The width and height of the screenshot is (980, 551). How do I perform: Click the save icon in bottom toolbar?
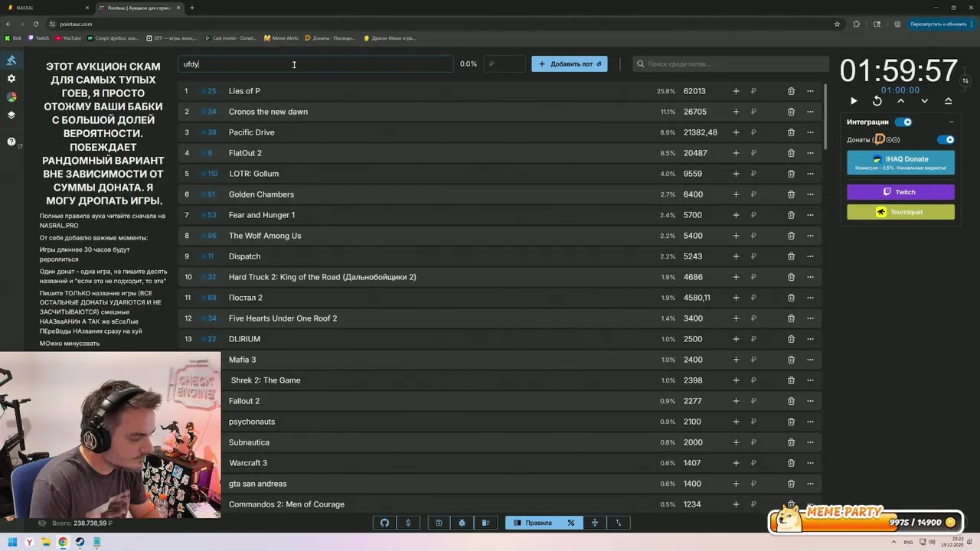439,523
